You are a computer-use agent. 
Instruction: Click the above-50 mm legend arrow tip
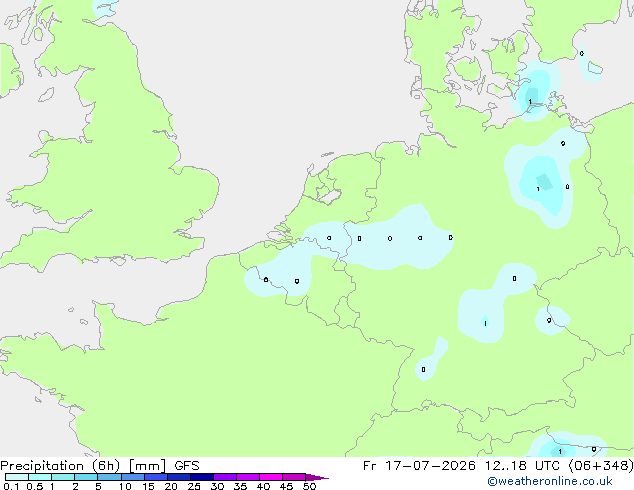coord(317,477)
